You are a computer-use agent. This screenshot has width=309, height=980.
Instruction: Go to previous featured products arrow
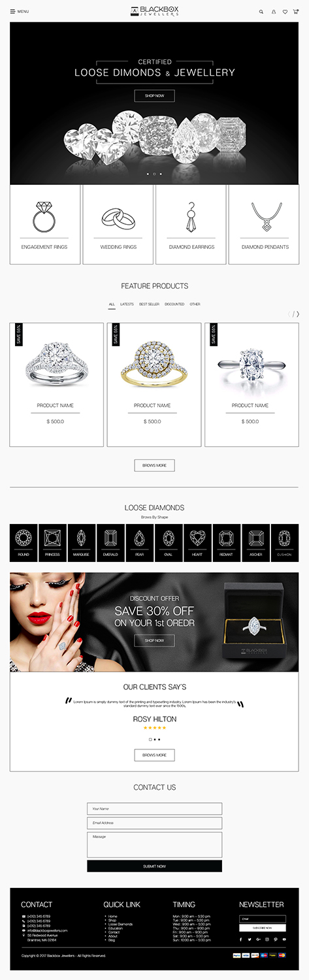(289, 314)
